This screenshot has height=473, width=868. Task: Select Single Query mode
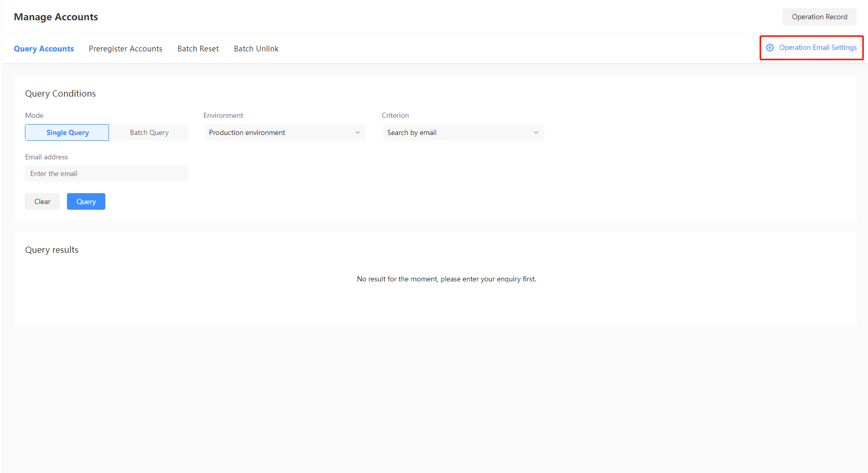66,132
